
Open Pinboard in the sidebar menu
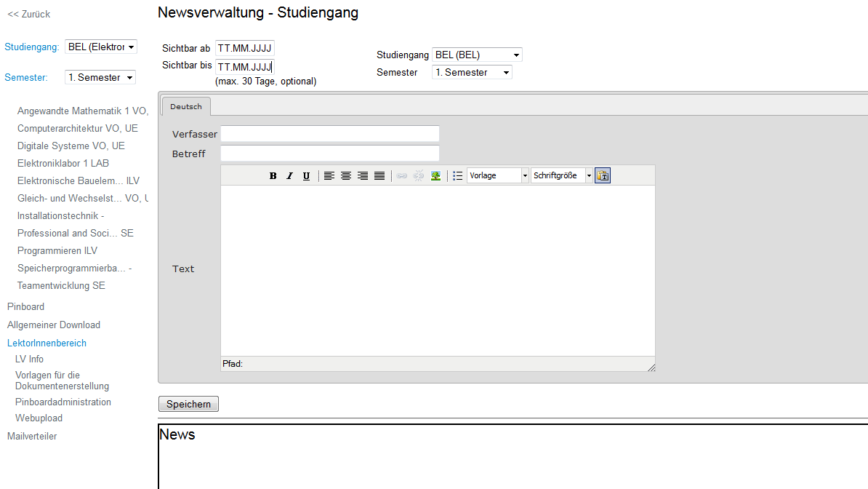click(x=26, y=307)
